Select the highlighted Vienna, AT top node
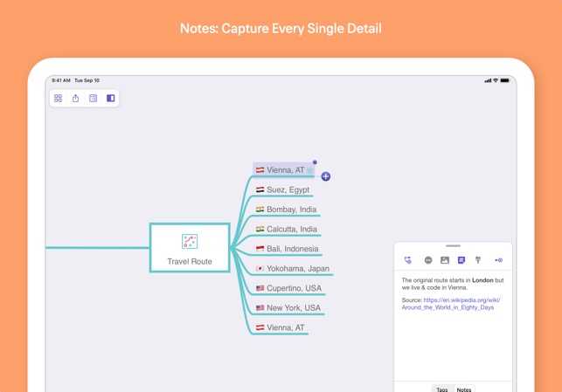 point(284,170)
